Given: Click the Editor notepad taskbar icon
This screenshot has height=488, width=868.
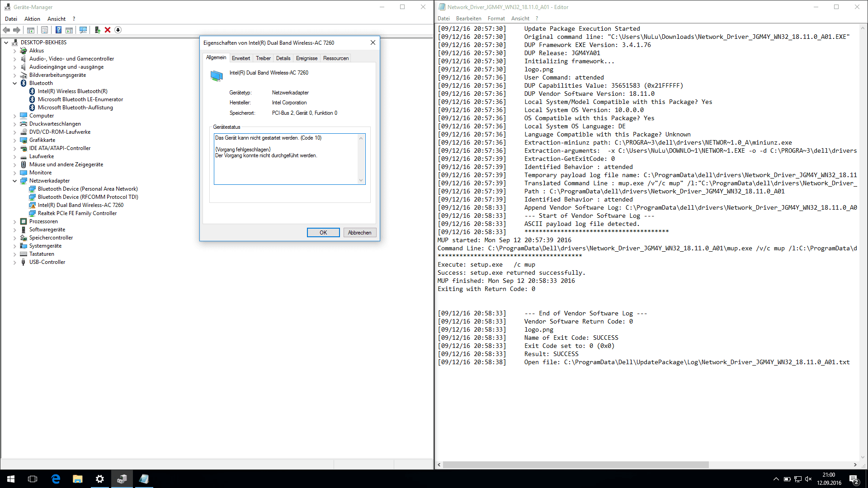Looking at the screenshot, I should coord(144,479).
